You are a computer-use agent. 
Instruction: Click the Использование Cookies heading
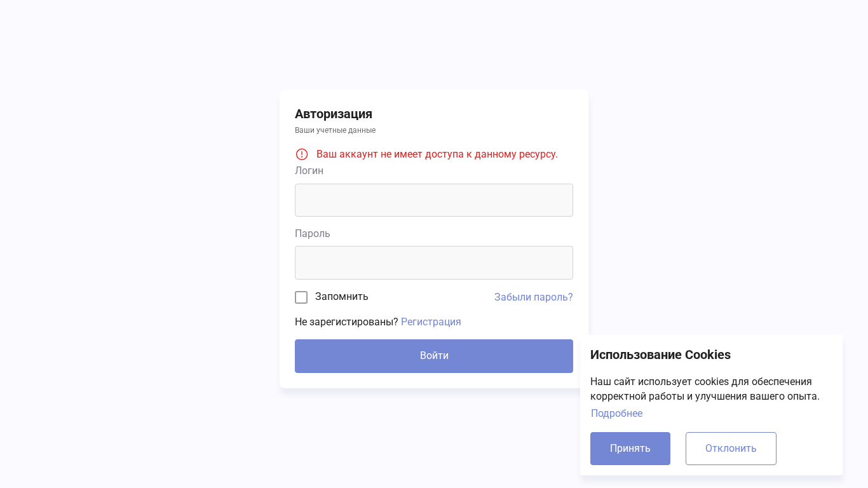[660, 355]
